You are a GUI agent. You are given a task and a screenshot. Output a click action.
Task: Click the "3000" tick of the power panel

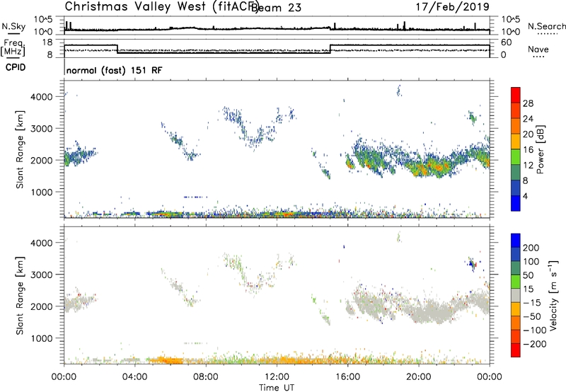[42, 129]
